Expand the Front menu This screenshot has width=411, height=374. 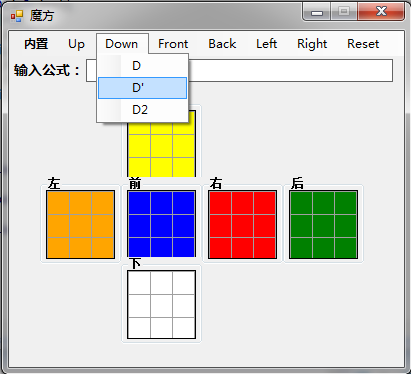click(x=173, y=44)
